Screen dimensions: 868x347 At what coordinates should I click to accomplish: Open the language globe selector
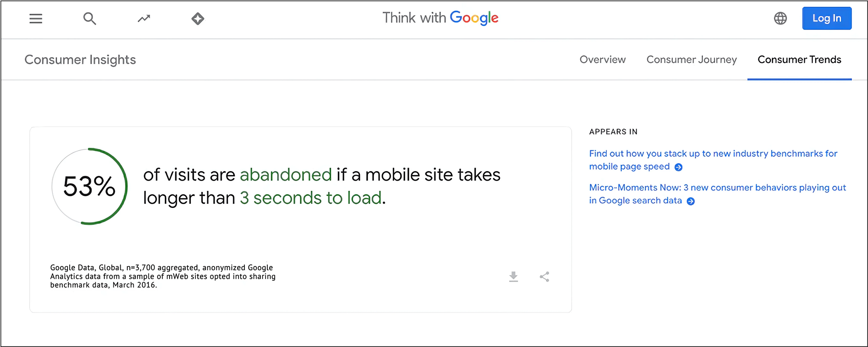[x=780, y=18]
